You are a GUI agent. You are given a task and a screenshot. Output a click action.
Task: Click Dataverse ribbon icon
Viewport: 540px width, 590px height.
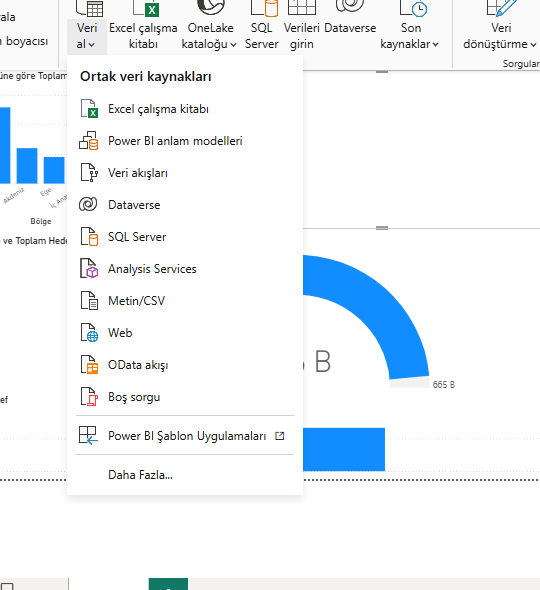click(350, 6)
